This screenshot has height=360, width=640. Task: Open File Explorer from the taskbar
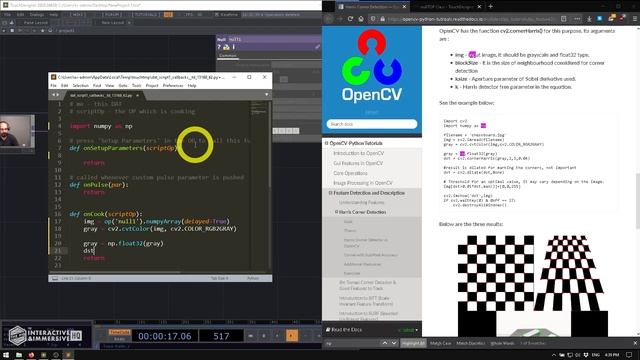pyautogui.click(x=19, y=355)
